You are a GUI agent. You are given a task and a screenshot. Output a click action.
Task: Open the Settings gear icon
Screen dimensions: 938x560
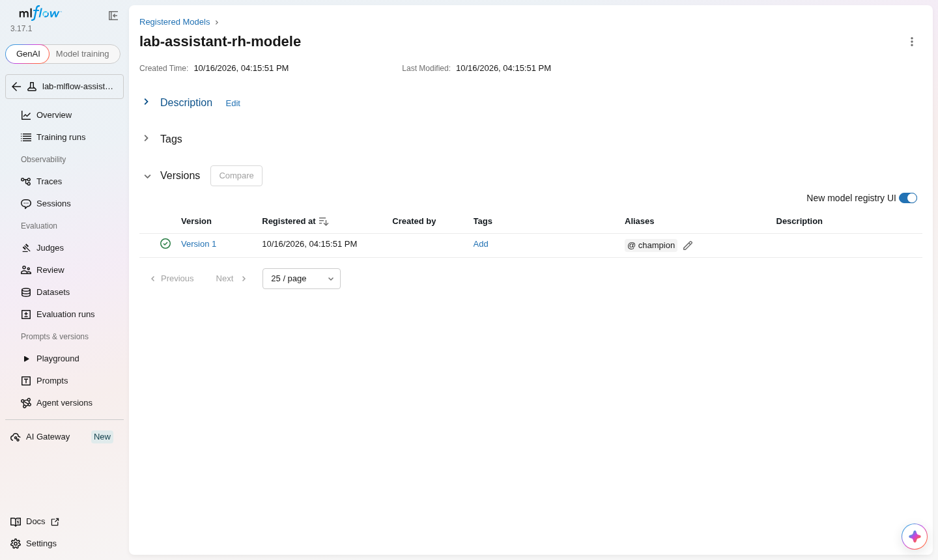(x=16, y=544)
